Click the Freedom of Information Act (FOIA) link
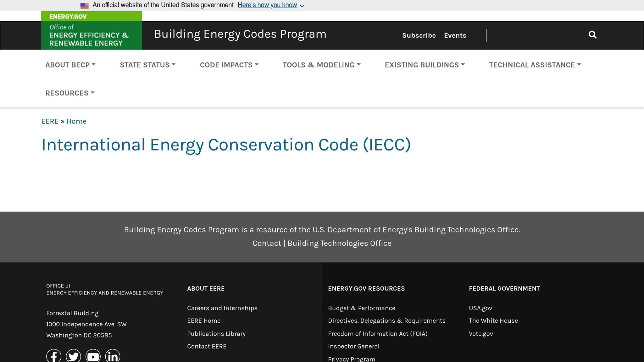The width and height of the screenshot is (644, 362). (x=378, y=333)
